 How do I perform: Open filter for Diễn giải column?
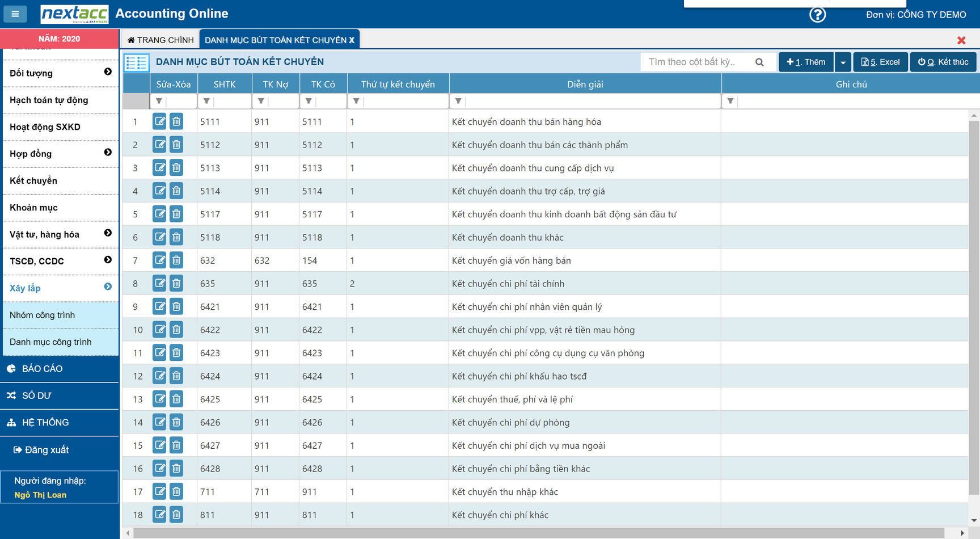pos(458,102)
